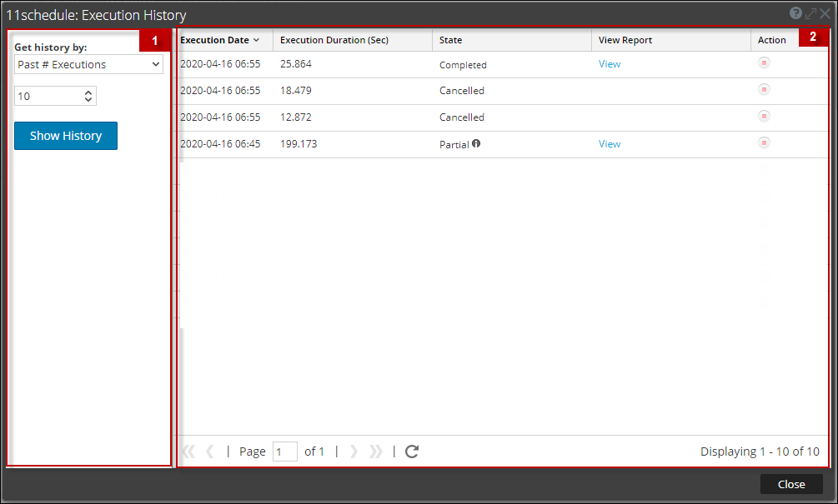This screenshot has height=504, width=838.
Task: Click stop action icon for Completed execution
Action: [x=764, y=63]
